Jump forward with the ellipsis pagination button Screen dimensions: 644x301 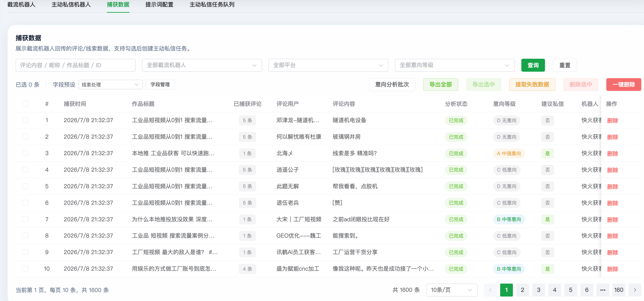tap(603, 290)
